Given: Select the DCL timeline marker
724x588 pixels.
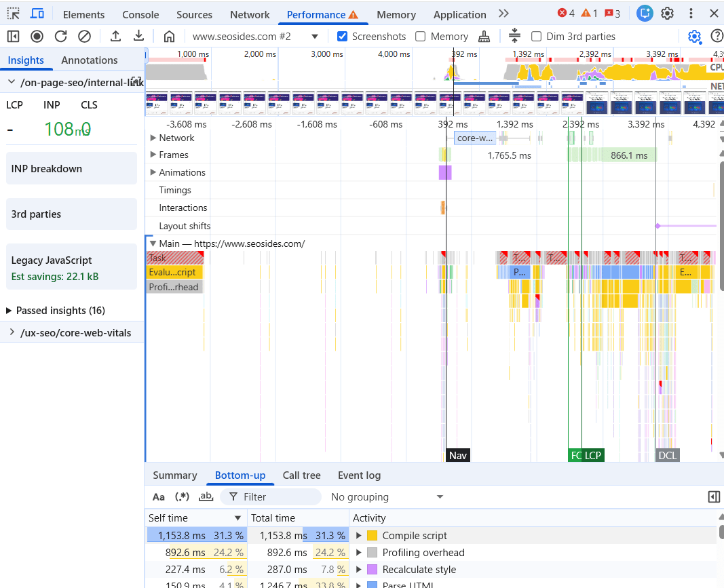Looking at the screenshot, I should pos(667,455).
